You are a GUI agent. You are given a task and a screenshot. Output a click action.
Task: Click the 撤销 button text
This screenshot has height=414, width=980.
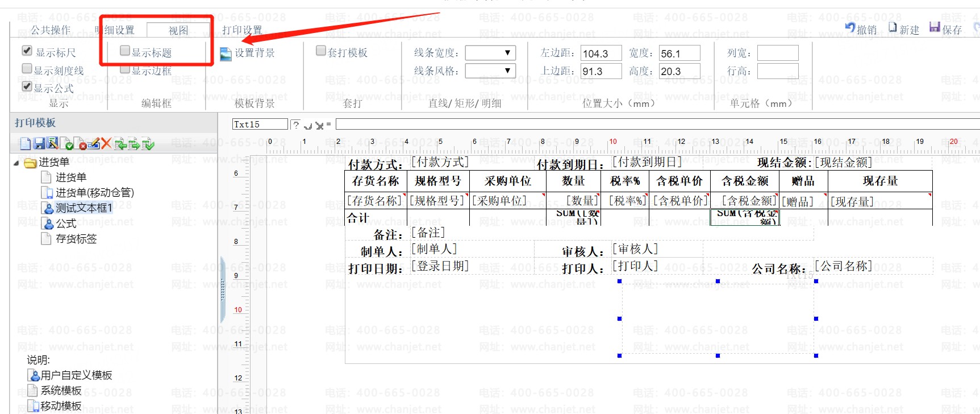tap(866, 30)
